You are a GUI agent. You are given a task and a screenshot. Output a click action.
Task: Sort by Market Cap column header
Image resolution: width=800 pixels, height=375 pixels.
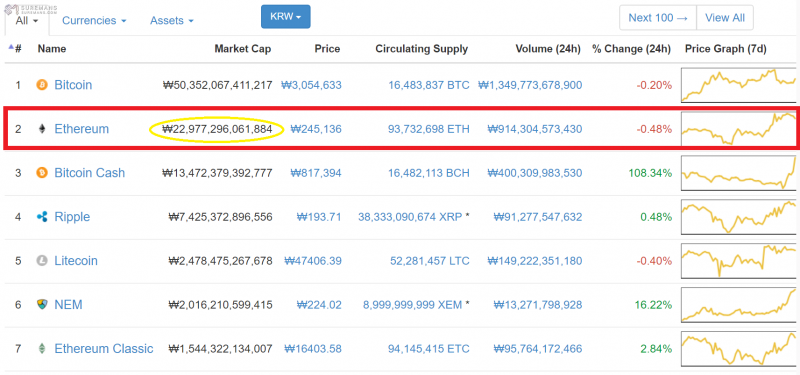(x=243, y=49)
